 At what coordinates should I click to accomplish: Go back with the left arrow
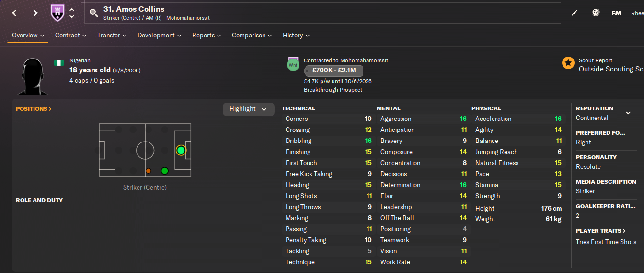pos(14,13)
